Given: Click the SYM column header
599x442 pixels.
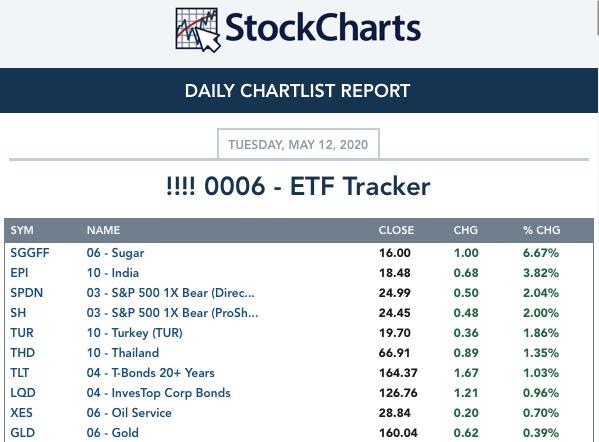Looking at the screenshot, I should coord(22,230).
